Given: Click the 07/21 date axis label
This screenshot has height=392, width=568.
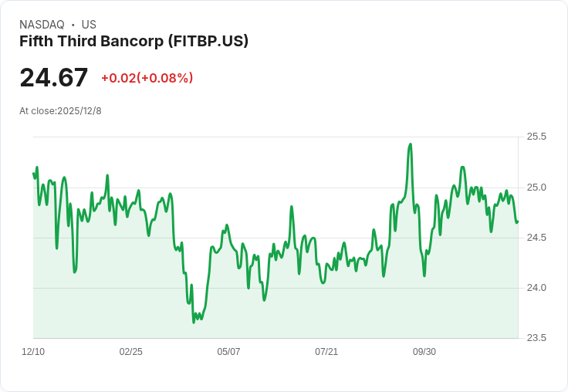Looking at the screenshot, I should point(326,351).
